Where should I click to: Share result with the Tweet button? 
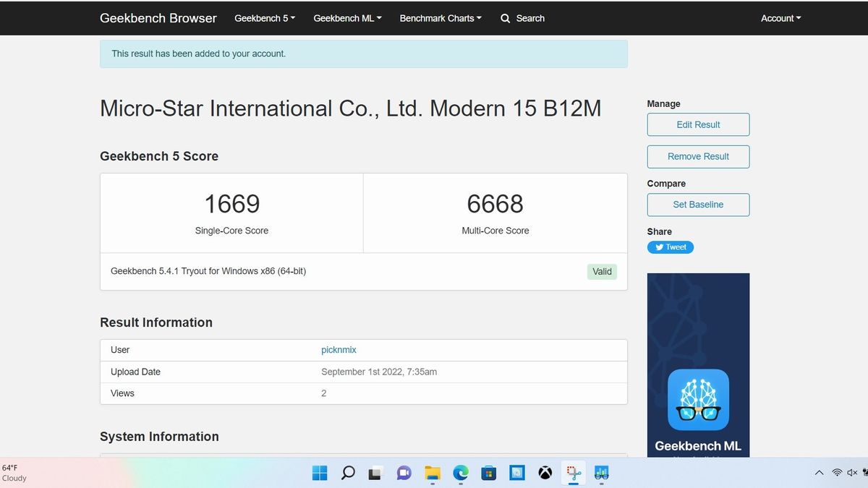click(x=671, y=247)
